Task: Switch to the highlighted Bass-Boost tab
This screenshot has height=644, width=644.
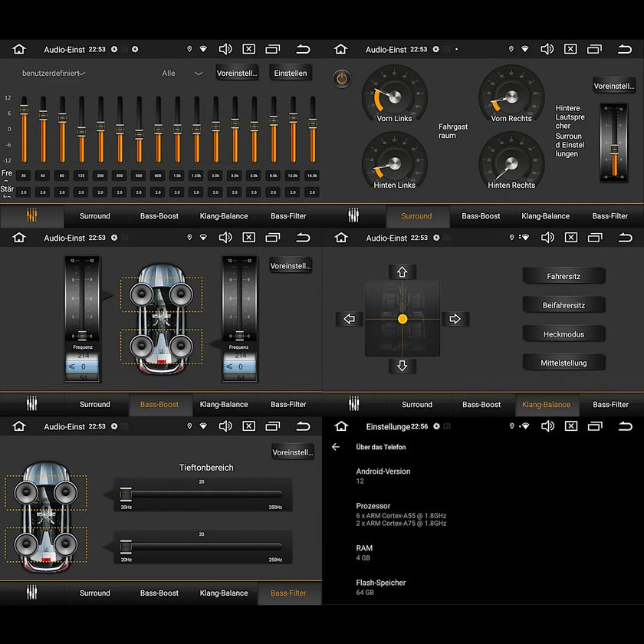Action: pos(159,404)
